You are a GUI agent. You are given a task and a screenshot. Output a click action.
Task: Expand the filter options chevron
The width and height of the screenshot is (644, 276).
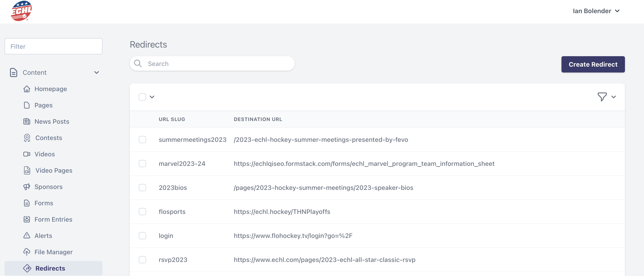pos(613,97)
